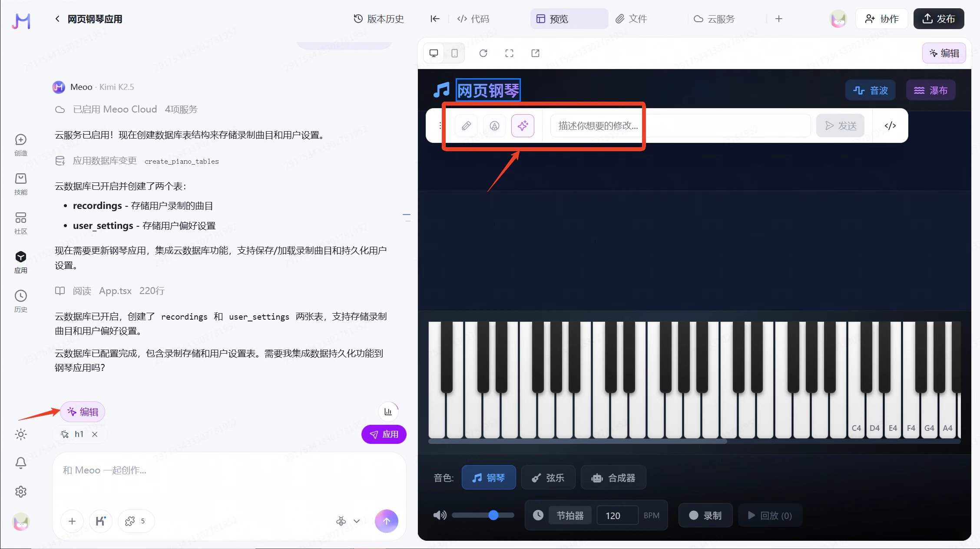Open the code view icon in edit bar

[x=890, y=126]
